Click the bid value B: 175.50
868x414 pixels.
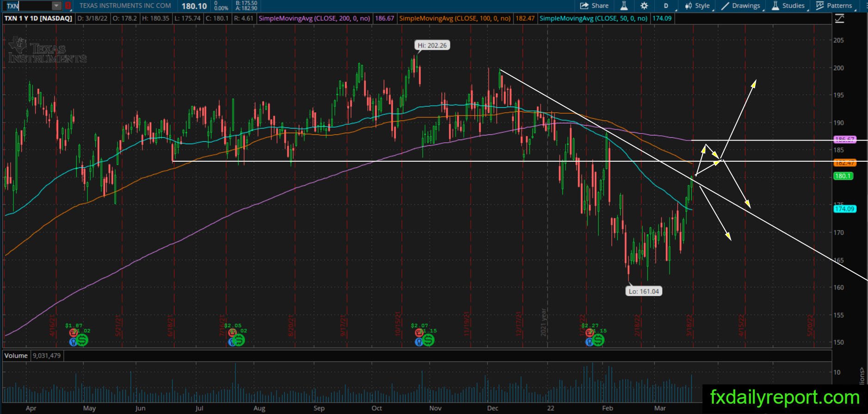(x=246, y=3)
